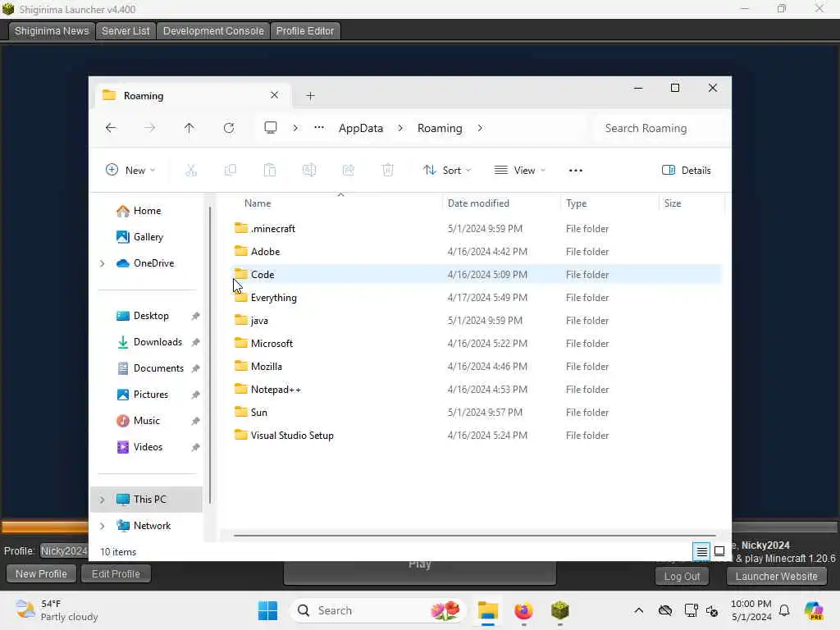
Task: Click the horizontal scrollbar in file list
Action: click(475, 535)
